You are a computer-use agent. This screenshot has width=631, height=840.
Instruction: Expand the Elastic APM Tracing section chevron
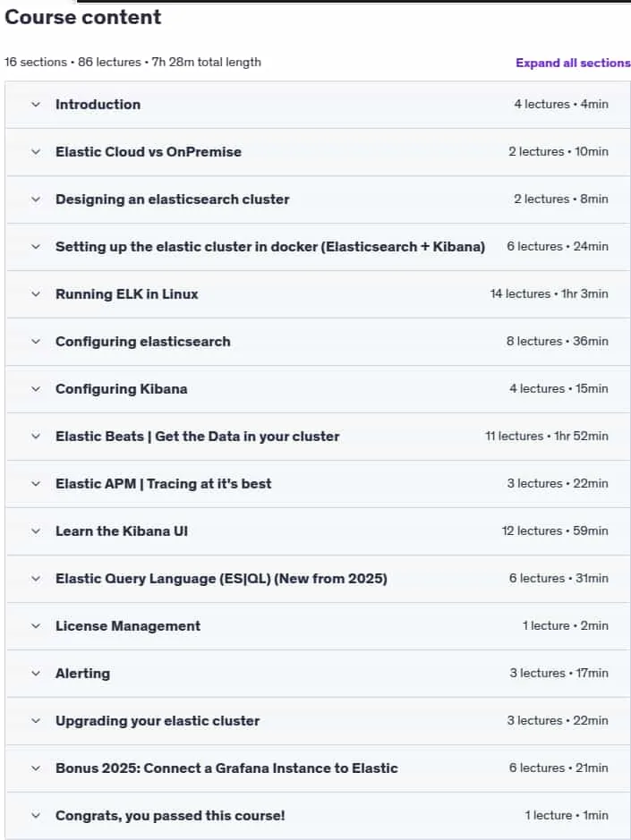coord(36,484)
